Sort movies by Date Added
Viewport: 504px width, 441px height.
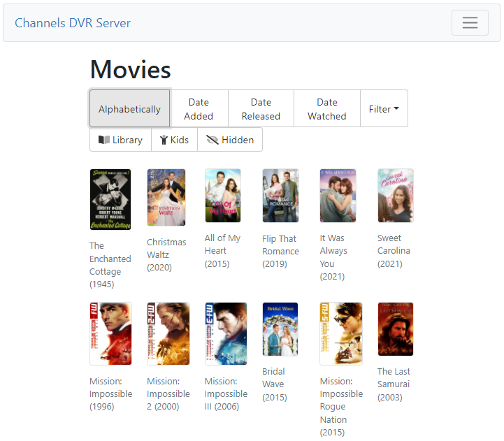(199, 109)
